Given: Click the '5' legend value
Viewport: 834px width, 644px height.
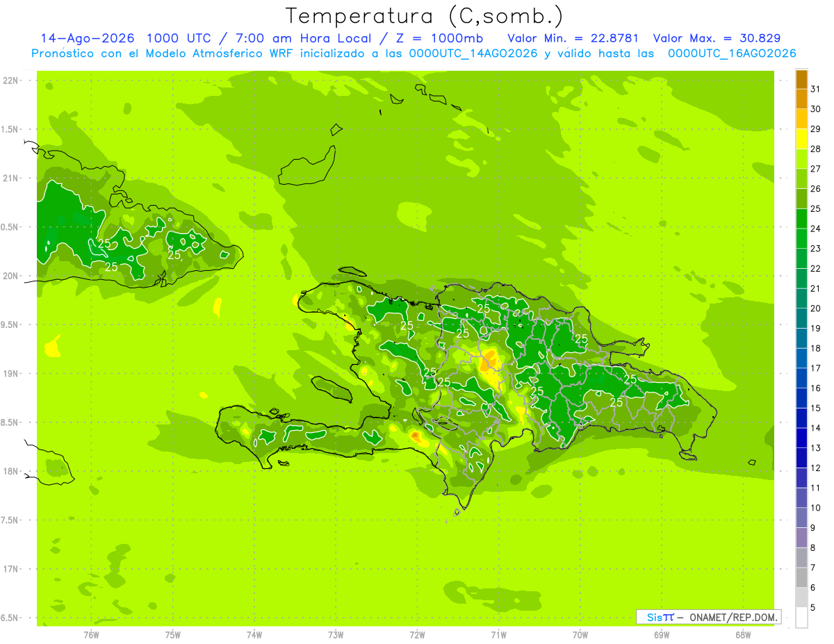Looking at the screenshot, I should point(812,607).
